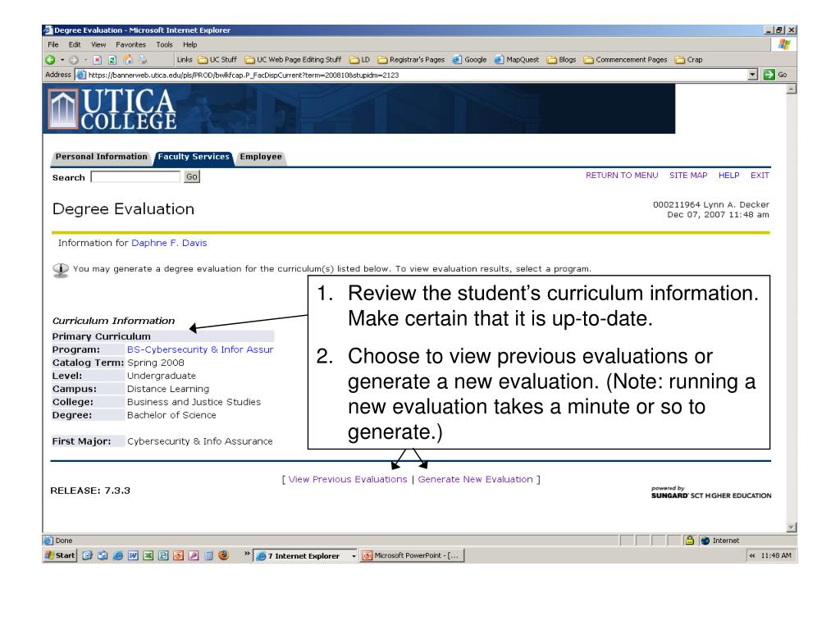Switch to Employee tab
The width and height of the screenshot is (840, 630).
click(x=261, y=157)
